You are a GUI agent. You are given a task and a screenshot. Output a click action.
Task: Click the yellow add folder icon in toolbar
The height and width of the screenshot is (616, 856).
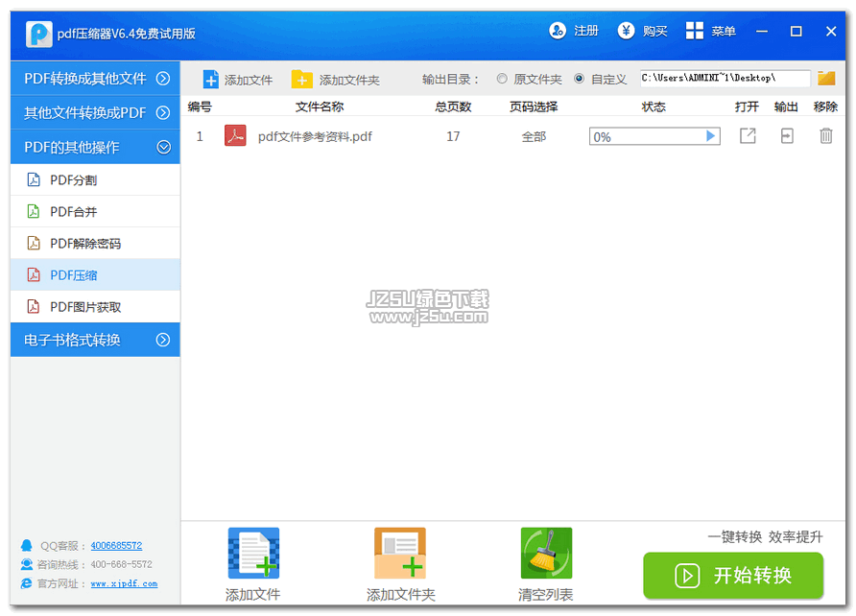coord(302,79)
